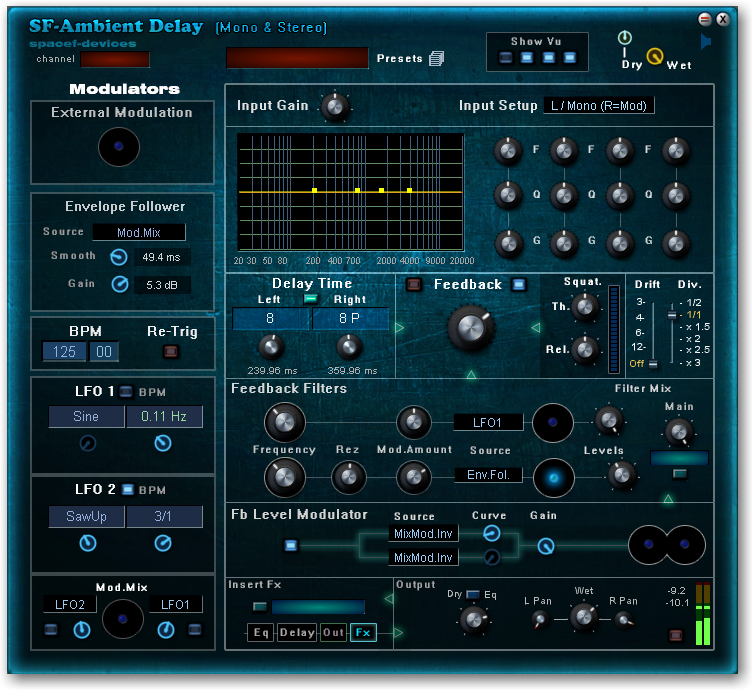
Task: Adjust the Div. slider handle
Action: [x=672, y=315]
